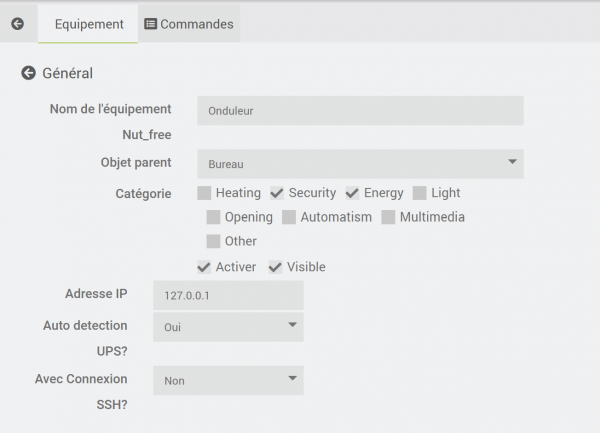This screenshot has width=600, height=433.
Task: Uncheck the Security category checkbox
Action: point(277,193)
